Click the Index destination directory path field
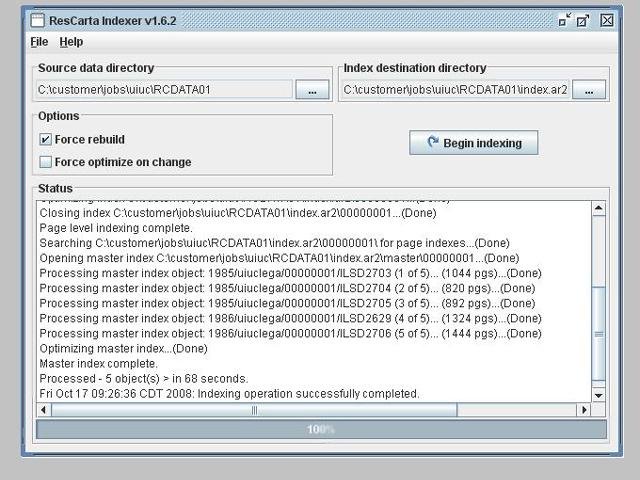Viewport: 640px width, 480px height. [455, 89]
